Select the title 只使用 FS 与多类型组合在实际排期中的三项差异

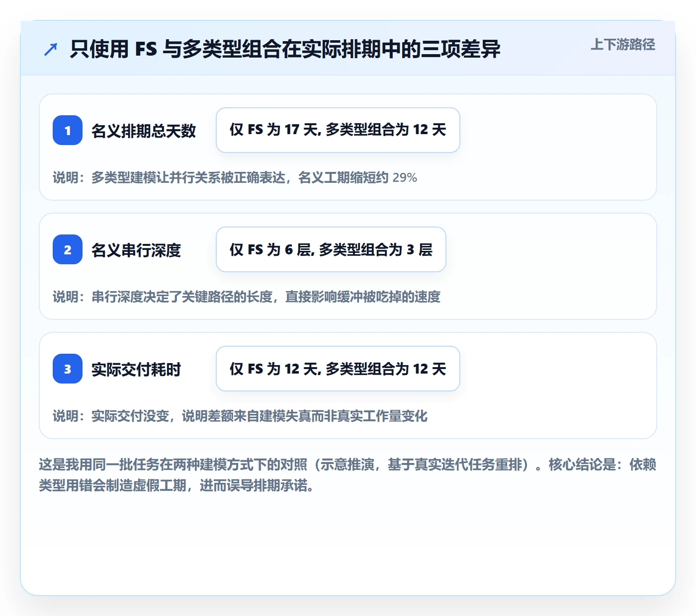click(285, 49)
